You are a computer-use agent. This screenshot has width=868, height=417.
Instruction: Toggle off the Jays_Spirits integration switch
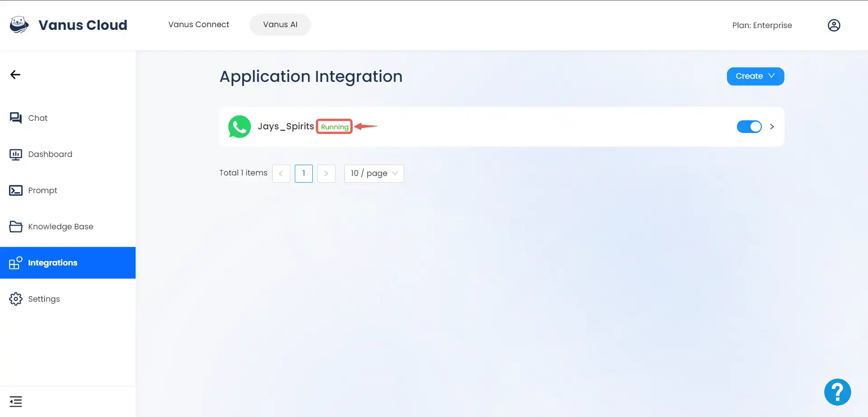click(x=749, y=127)
